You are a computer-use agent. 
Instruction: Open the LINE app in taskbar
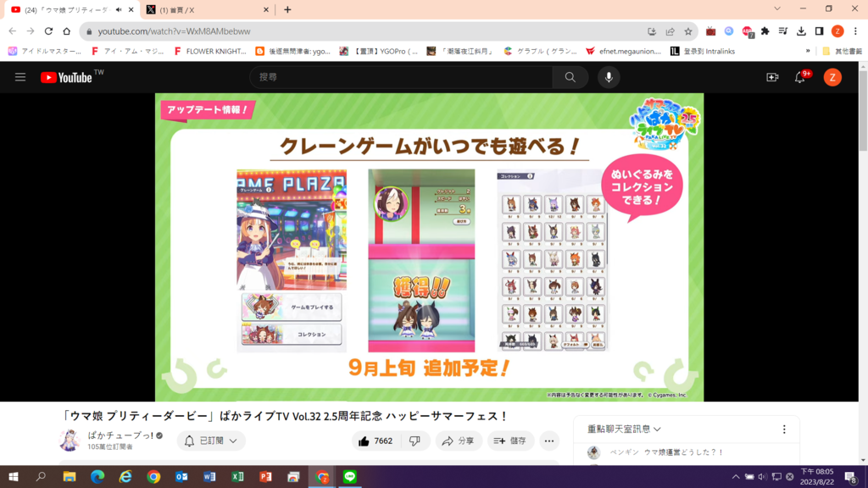coord(350,477)
